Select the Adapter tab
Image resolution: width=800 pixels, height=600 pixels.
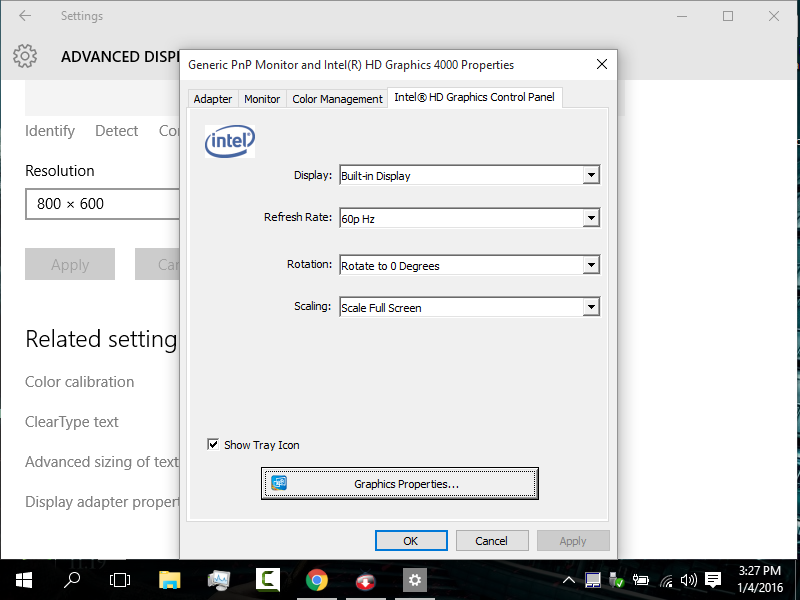(x=213, y=99)
